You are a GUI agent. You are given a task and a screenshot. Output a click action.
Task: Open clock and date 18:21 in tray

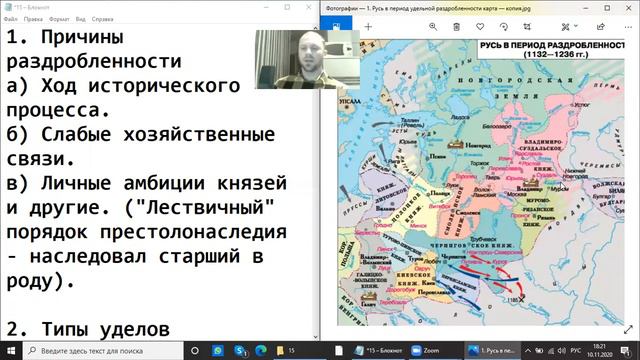(600, 351)
